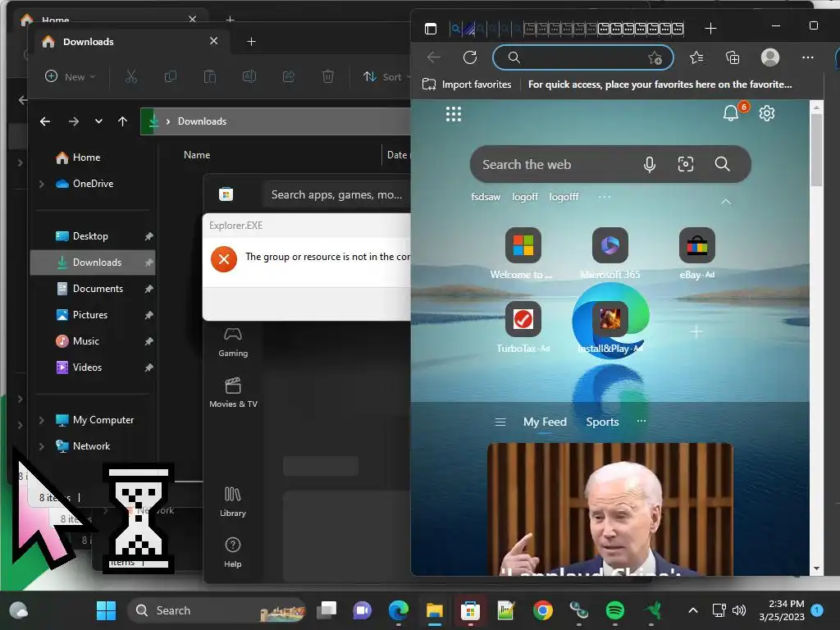The height and width of the screenshot is (630, 840).
Task: Click the Downloads tab in File Explorer
Action: (x=129, y=41)
